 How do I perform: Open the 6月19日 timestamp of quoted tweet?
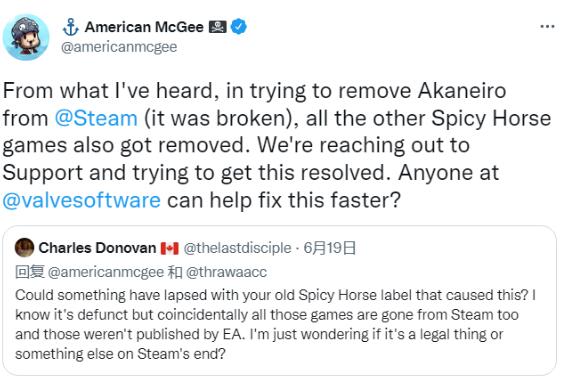click(329, 248)
